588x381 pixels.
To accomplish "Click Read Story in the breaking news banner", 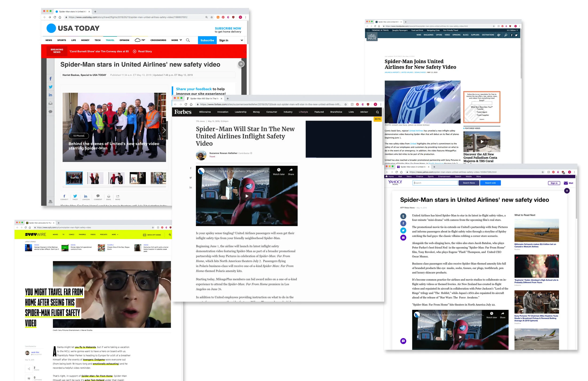I will [x=142, y=52].
